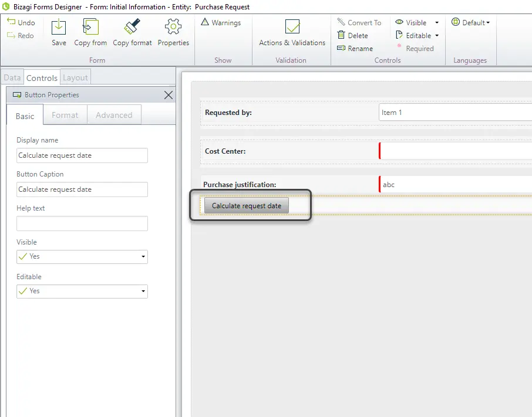This screenshot has width=532, height=417.
Task: Open Actions & Validations
Action: tap(292, 33)
